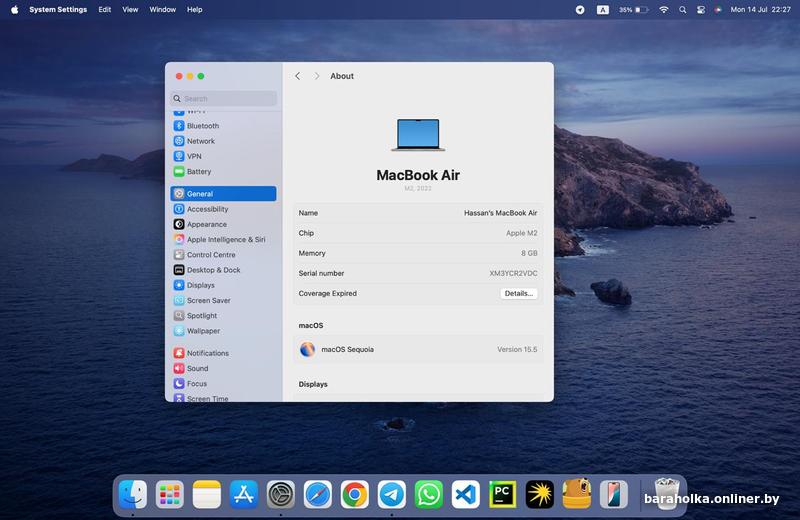This screenshot has height=520, width=800.
Task: Launch Visual Studio Code from Dock
Action: [x=465, y=494]
